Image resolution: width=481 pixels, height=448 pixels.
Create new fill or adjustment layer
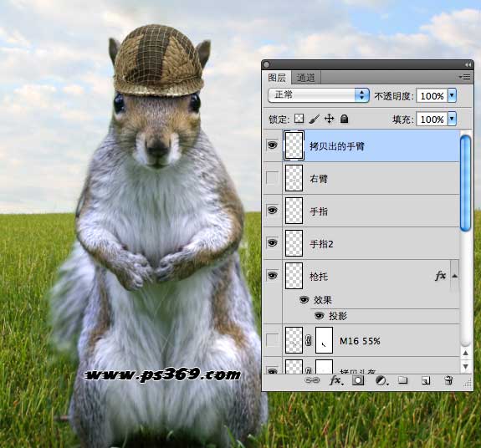tap(381, 380)
